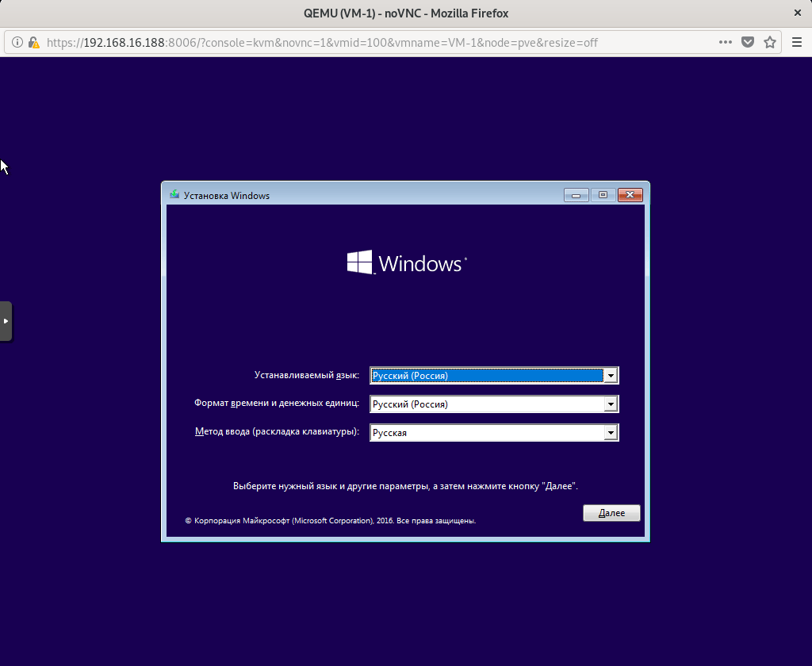
Task: Bookmark this page with the star icon
Action: coord(769,43)
